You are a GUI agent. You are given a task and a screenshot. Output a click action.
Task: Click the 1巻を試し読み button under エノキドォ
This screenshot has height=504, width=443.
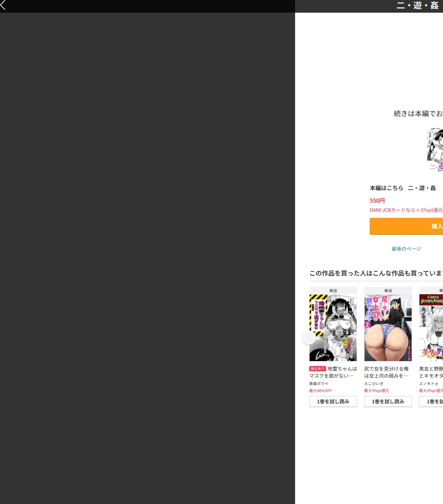[431, 402]
